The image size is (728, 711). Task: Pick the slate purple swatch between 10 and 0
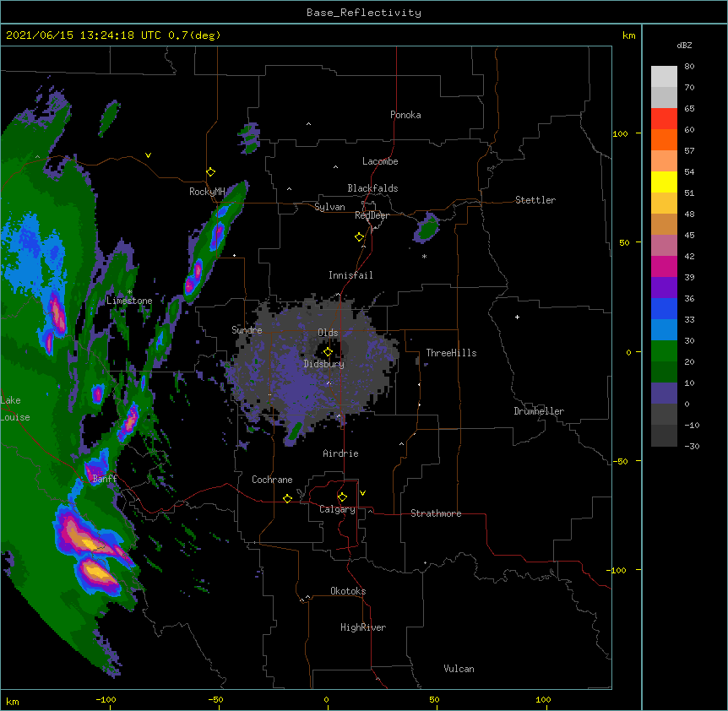(x=664, y=393)
